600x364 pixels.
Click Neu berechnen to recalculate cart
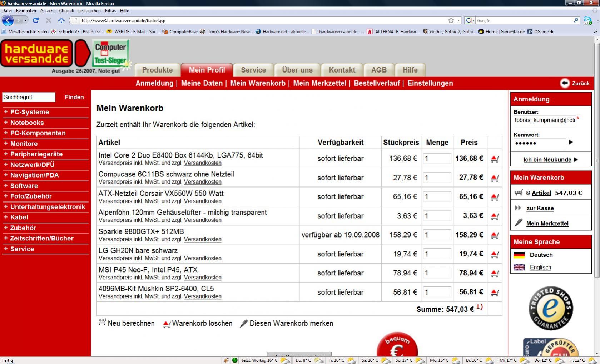coord(127,323)
